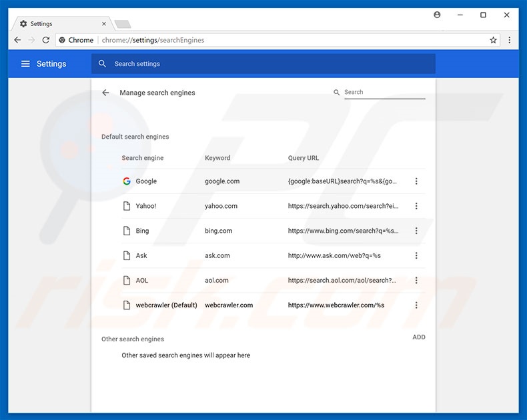Open more actions for webcrawler
Image resolution: width=527 pixels, height=420 pixels.
coord(416,305)
